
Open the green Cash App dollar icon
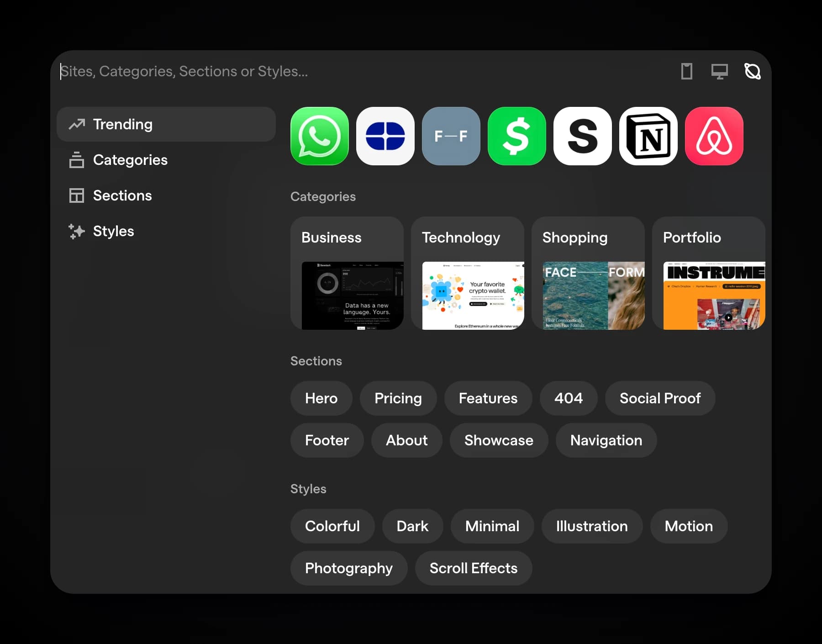click(517, 136)
